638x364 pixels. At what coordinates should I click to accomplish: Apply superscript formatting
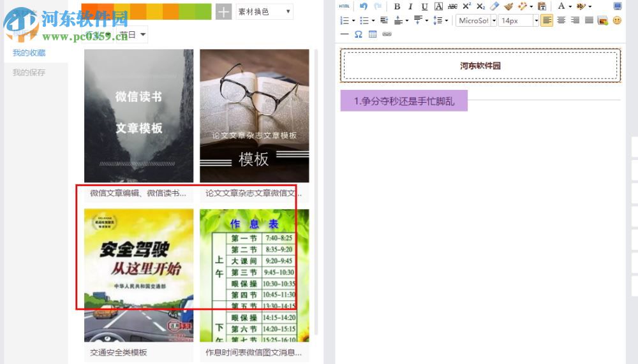pos(467,6)
